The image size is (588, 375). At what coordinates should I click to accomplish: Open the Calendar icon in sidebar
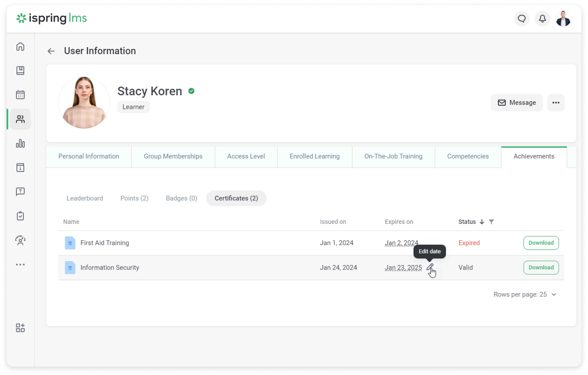coord(20,95)
